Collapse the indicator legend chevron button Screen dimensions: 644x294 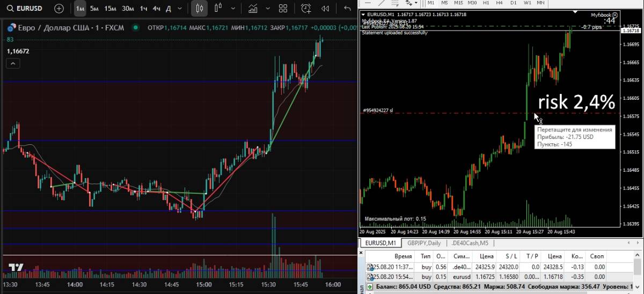click(13, 63)
